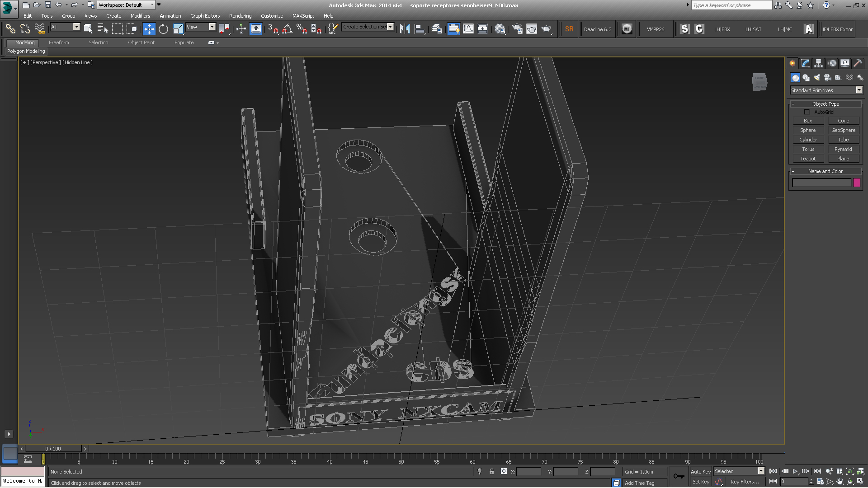Open the Manage Layers dialog
868x488 pixels.
tap(437, 29)
